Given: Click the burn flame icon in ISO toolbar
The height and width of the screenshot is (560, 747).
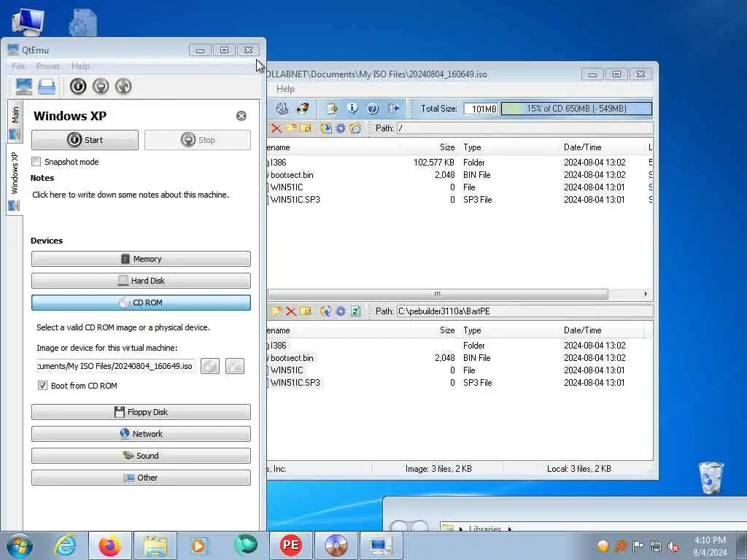Looking at the screenshot, I should (x=303, y=109).
